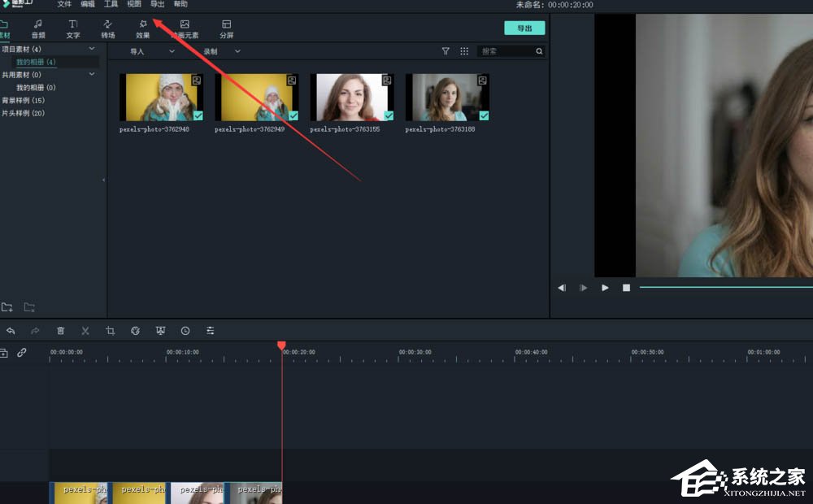Click the preview progress bar

726,287
